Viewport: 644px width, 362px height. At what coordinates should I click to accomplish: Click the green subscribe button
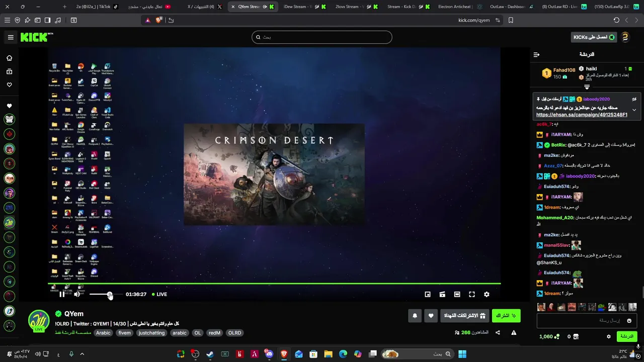coord(506,316)
